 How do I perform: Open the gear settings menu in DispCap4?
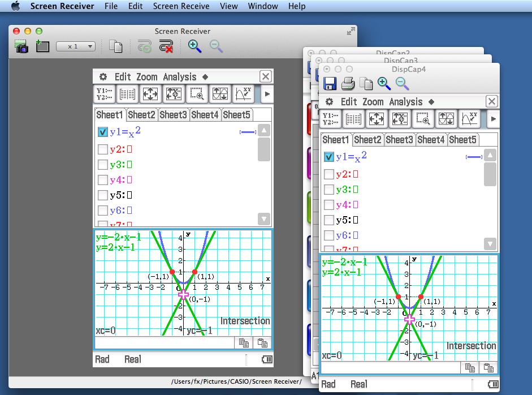[x=330, y=102]
